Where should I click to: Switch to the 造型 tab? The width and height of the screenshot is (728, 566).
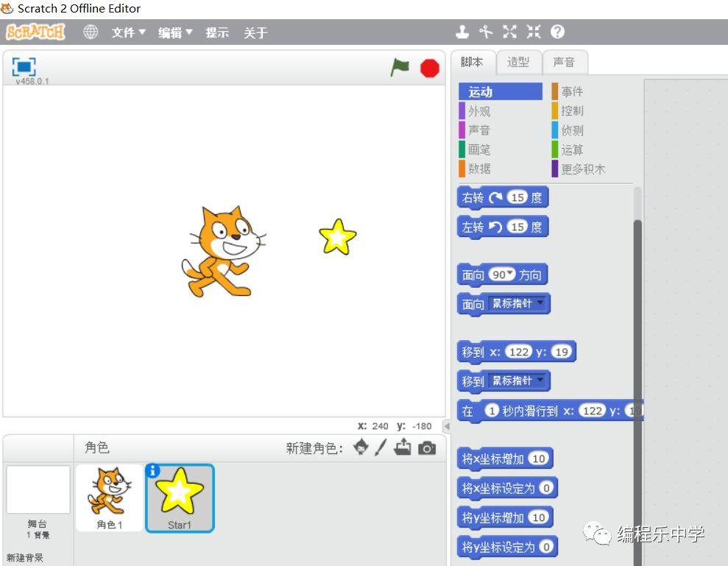coord(518,63)
